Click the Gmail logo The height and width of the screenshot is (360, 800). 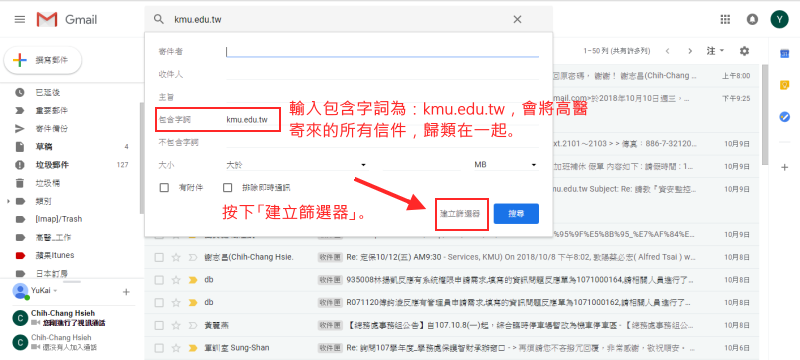[67, 19]
